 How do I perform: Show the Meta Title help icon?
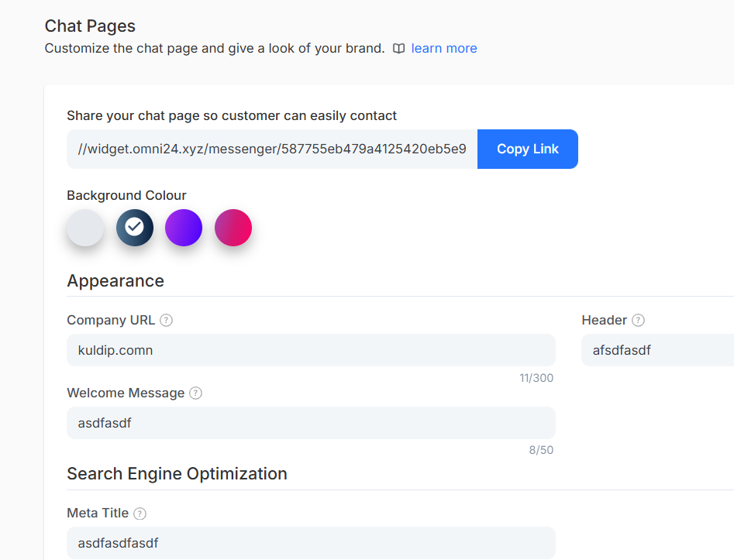click(140, 514)
